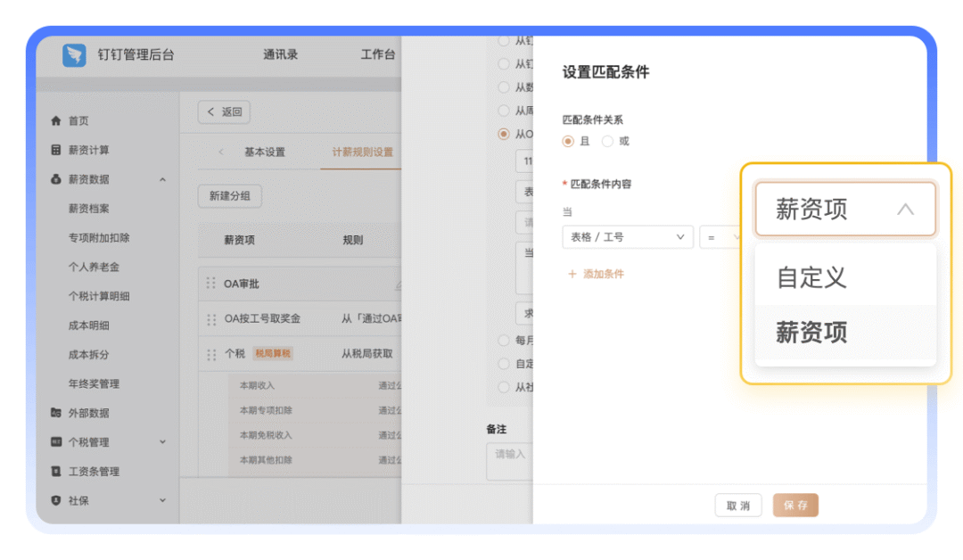The height and width of the screenshot is (560, 963).
Task: Collapse the 薪资数据 sidebar section
Action: 162,179
